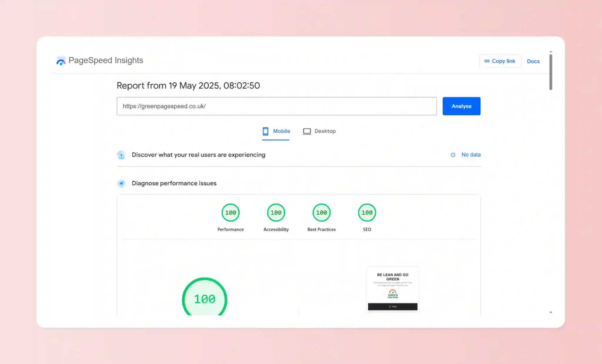Switch to the Mobile tab
This screenshot has height=364, width=602.
276,131
